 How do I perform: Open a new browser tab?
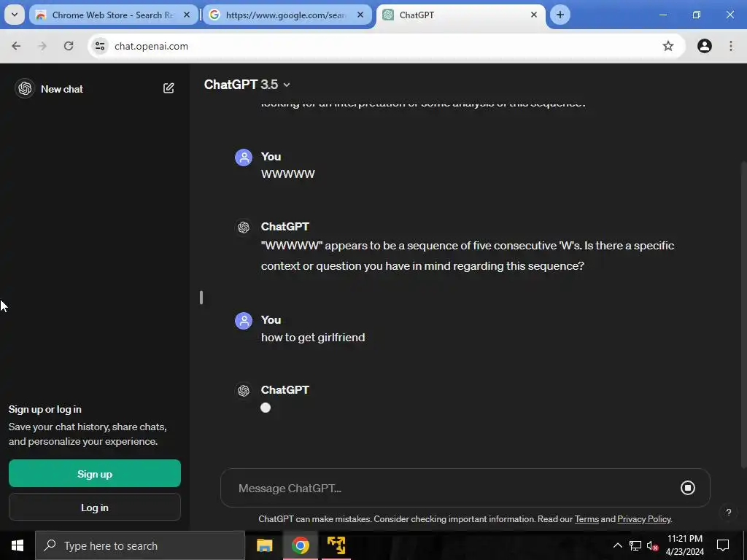(560, 15)
